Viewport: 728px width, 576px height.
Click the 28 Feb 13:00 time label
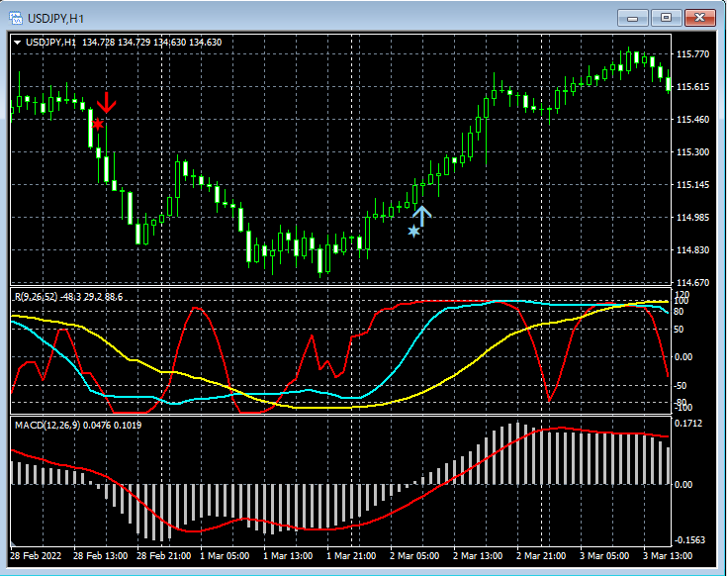click(x=100, y=556)
